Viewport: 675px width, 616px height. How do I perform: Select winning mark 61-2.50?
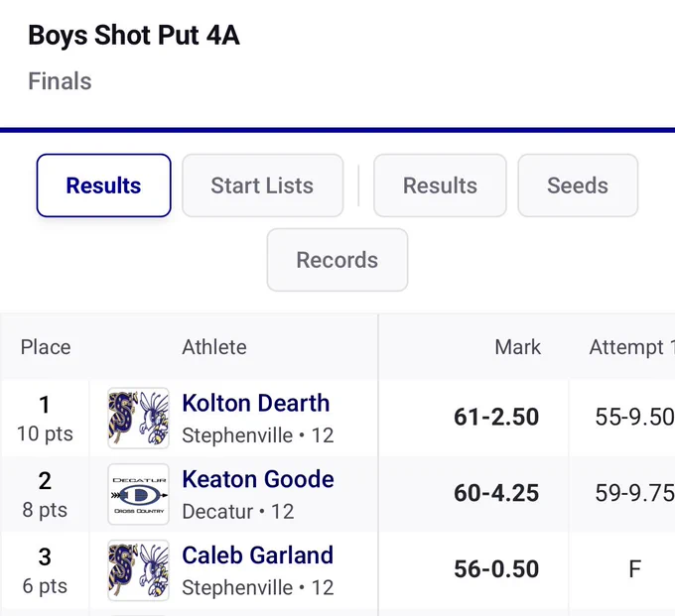pos(496,417)
